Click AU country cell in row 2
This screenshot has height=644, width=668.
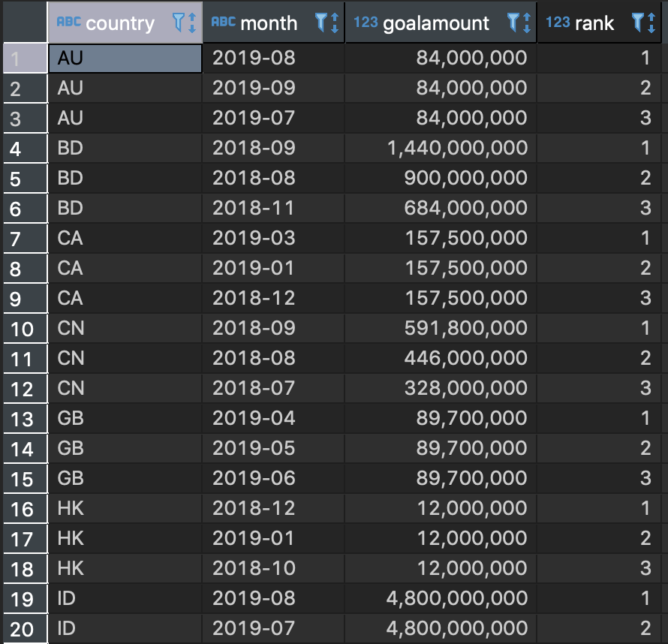(125, 88)
